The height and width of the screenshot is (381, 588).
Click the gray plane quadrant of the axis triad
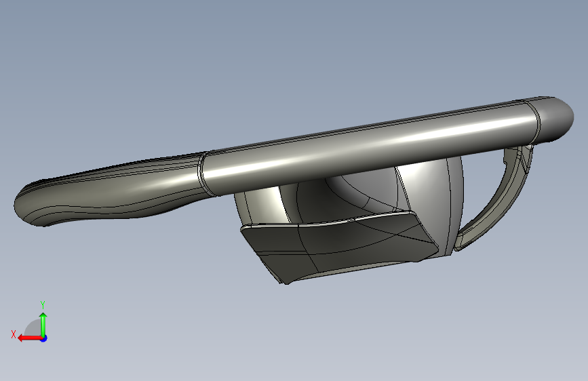[33, 328]
